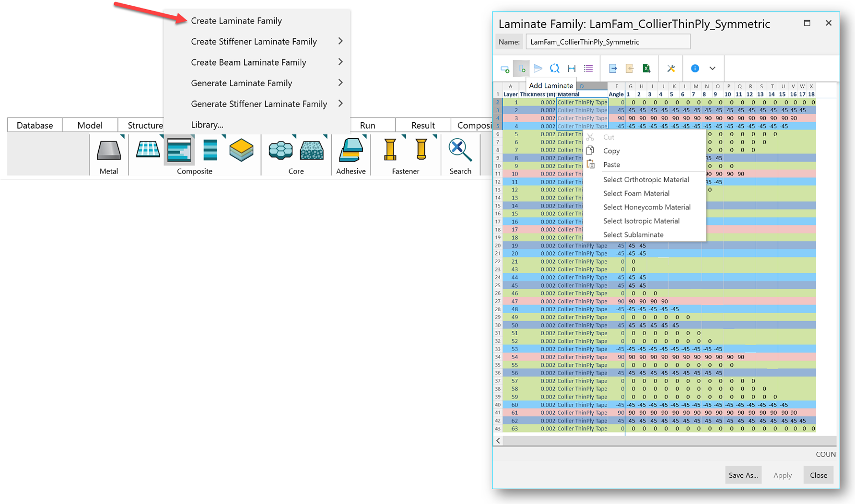
Task: Click the Search magnifier icon
Action: pos(460,150)
